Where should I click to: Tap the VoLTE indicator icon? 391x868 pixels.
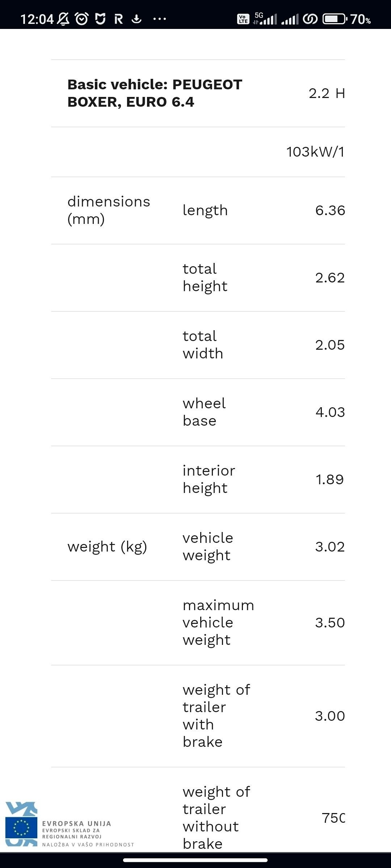click(243, 19)
